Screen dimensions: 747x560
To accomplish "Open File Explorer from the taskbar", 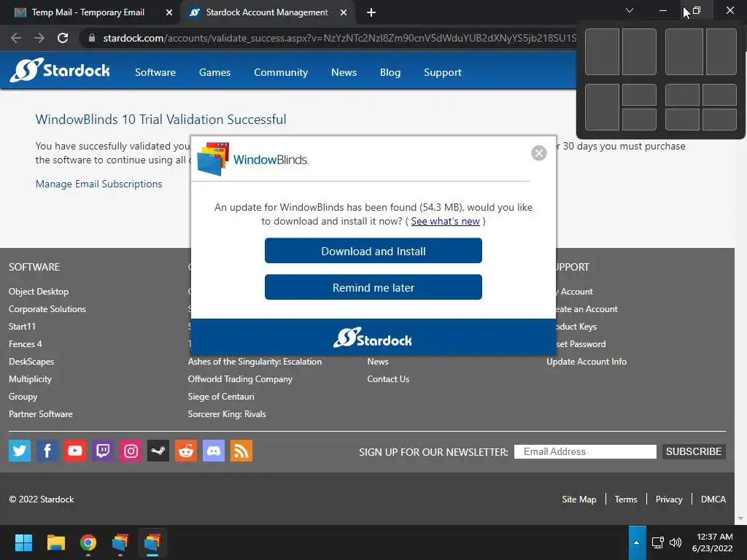I will coord(55,542).
